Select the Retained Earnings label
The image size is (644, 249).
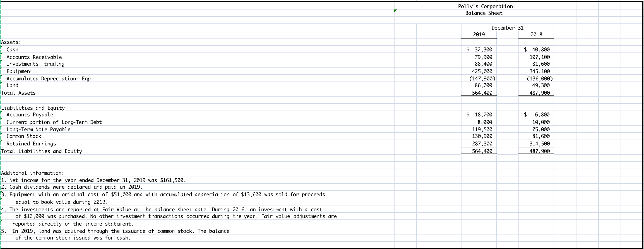point(31,144)
